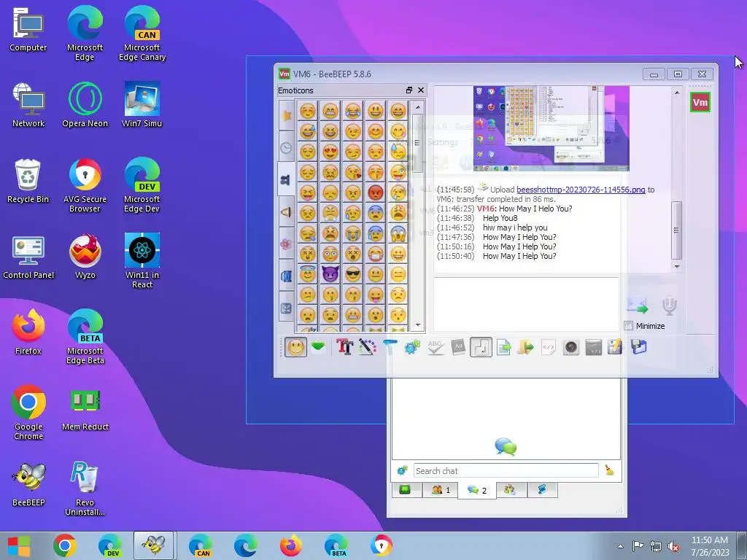The width and height of the screenshot is (747, 560).
Task: Click the green send-message envelope icon
Action: pos(318,347)
